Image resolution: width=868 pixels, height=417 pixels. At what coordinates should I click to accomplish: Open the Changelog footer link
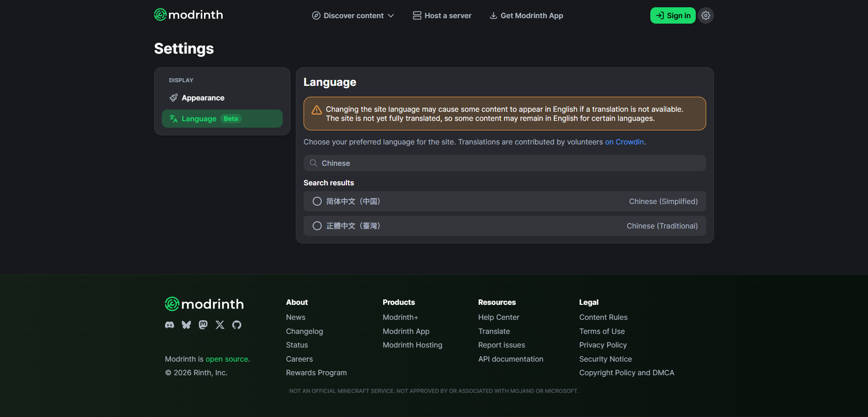click(x=304, y=331)
